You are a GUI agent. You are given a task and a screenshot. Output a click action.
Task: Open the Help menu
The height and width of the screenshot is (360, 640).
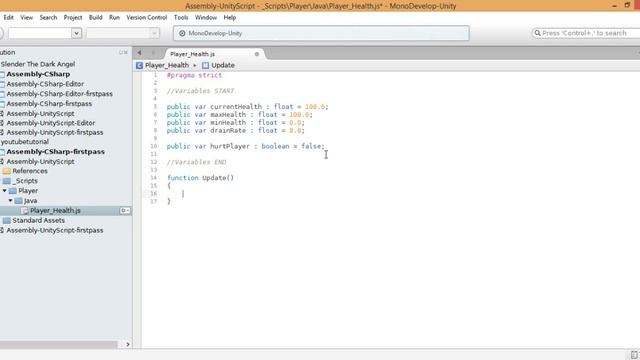pyautogui.click(x=230, y=18)
